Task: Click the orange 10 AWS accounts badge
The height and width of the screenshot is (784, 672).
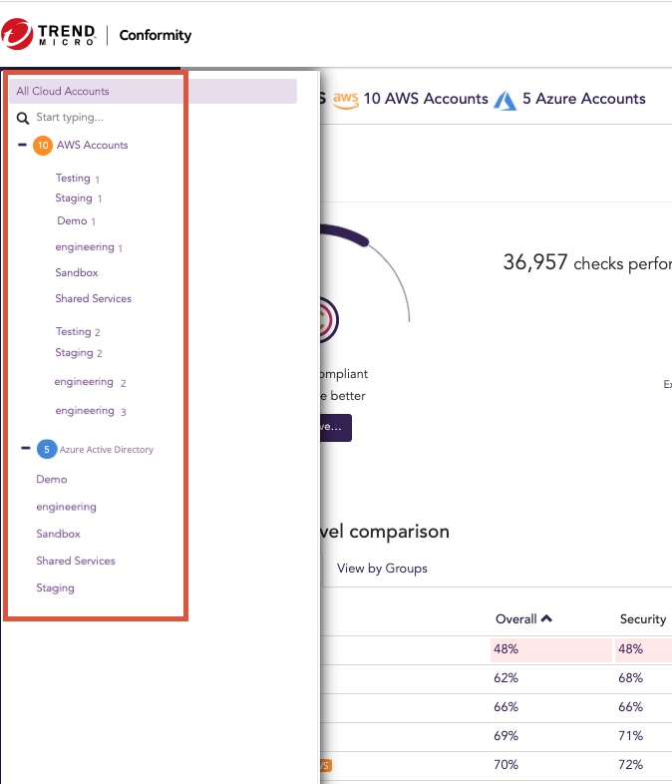Action: 43,146
